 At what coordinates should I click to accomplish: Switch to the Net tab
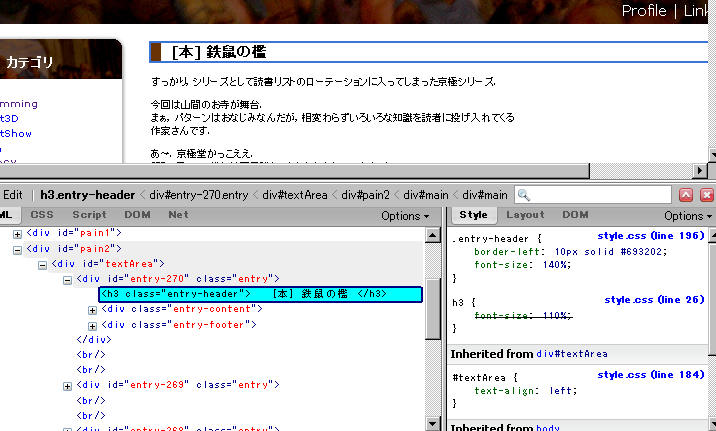[178, 215]
